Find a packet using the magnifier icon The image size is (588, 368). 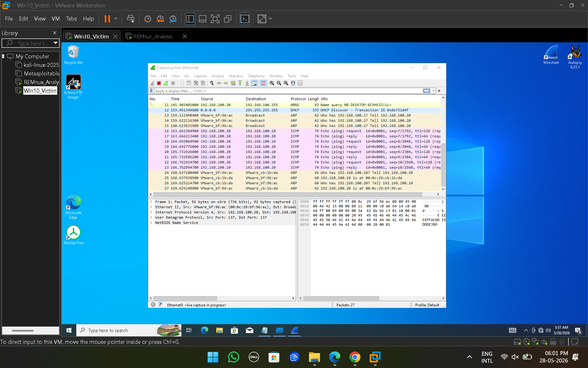pos(212,83)
